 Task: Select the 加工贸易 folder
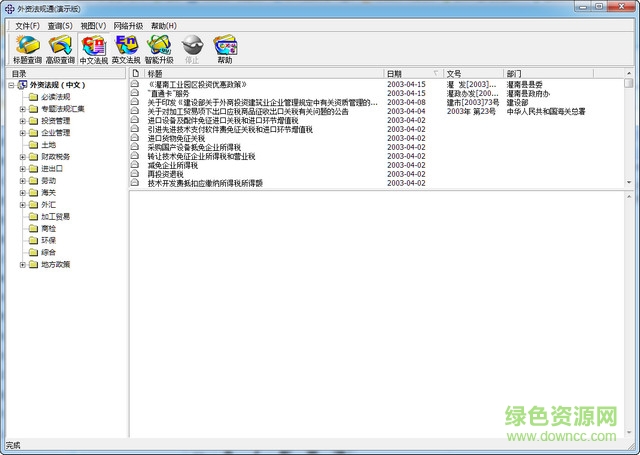(x=56, y=217)
